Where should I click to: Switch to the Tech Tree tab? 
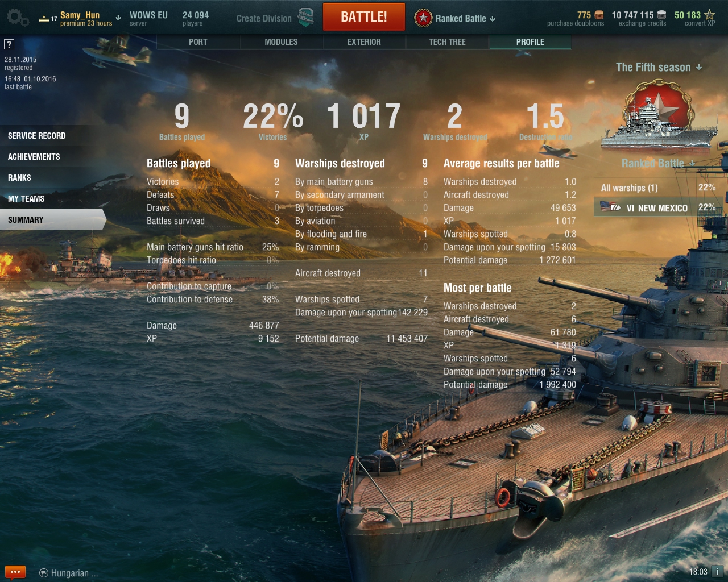[447, 42]
